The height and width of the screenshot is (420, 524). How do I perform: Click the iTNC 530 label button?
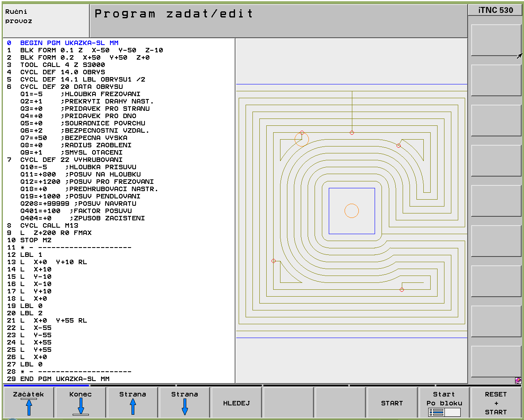coord(495,10)
